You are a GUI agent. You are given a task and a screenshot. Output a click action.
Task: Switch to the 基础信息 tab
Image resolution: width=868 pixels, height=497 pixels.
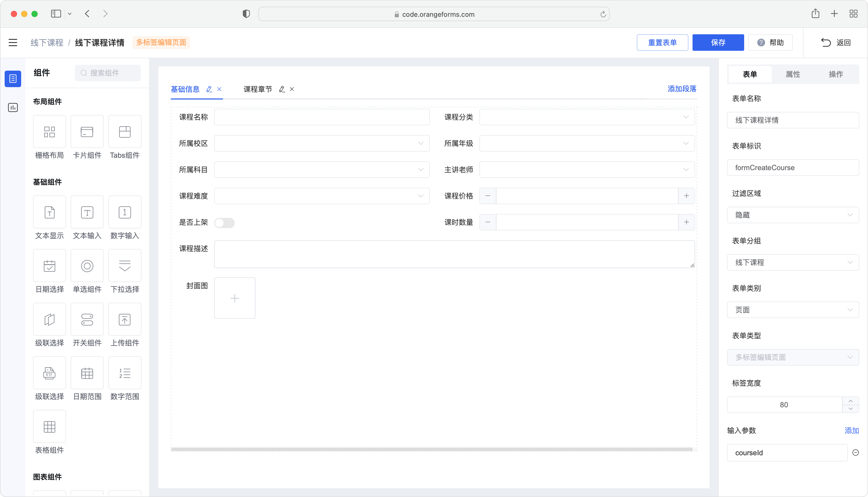click(185, 89)
